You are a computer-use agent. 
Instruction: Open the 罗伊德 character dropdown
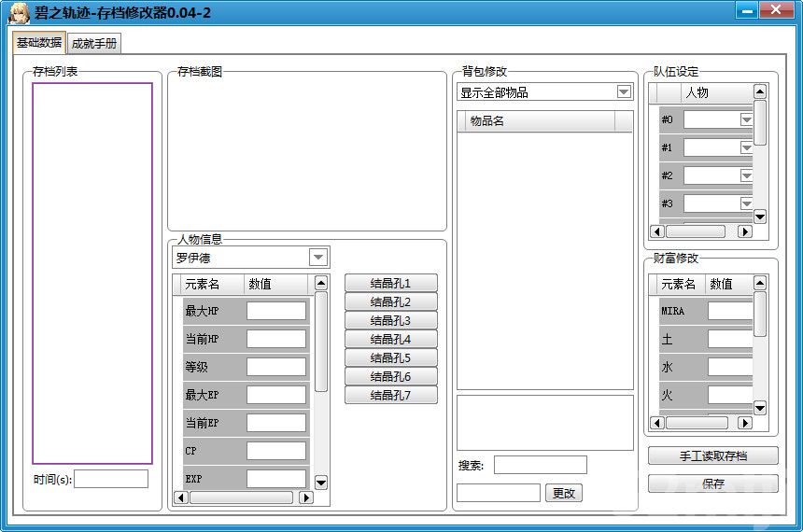pyautogui.click(x=317, y=258)
